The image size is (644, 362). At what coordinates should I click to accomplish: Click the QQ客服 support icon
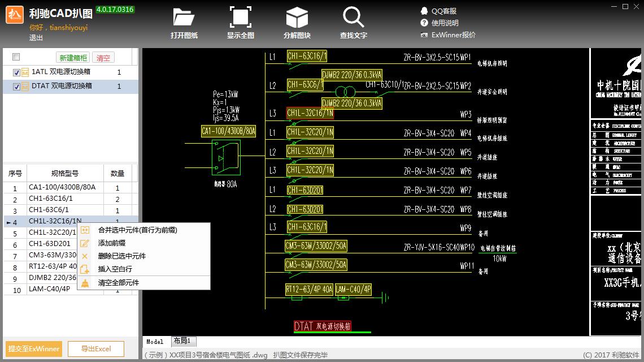(424, 11)
